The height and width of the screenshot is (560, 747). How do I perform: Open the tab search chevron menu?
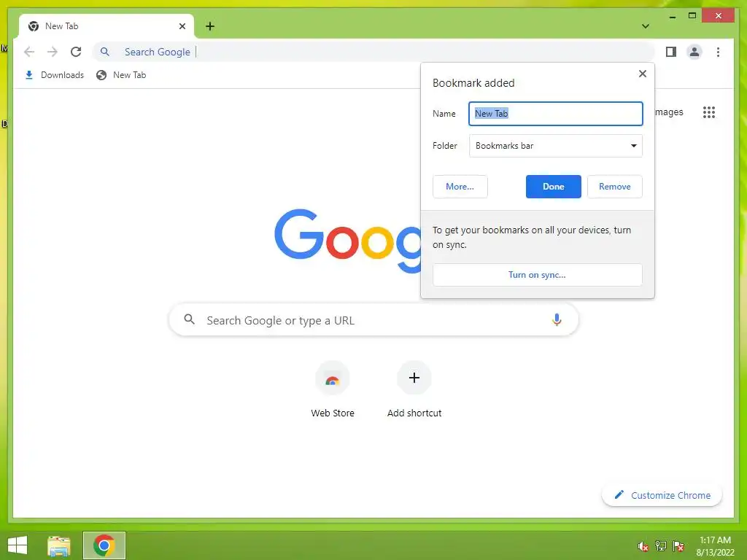(645, 26)
